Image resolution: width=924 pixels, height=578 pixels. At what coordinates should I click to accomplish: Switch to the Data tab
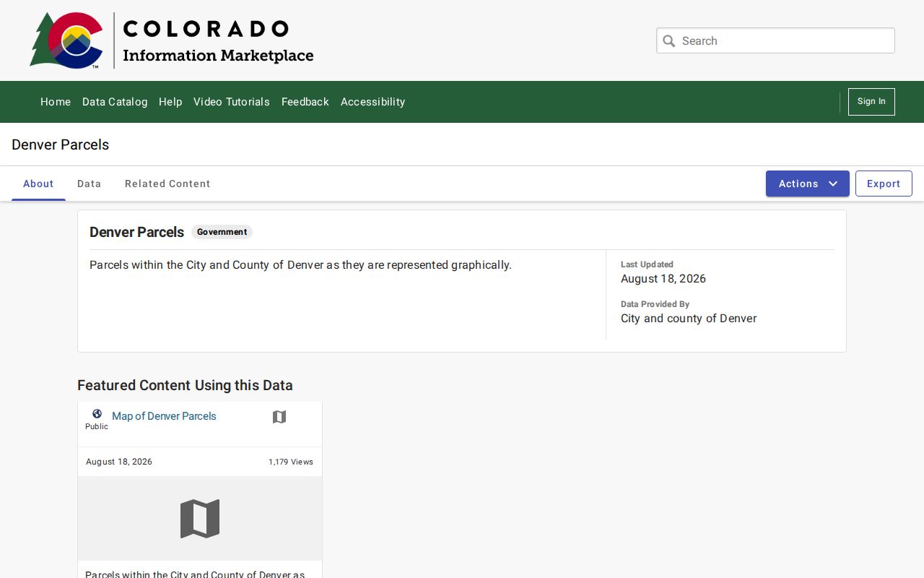pyautogui.click(x=90, y=184)
